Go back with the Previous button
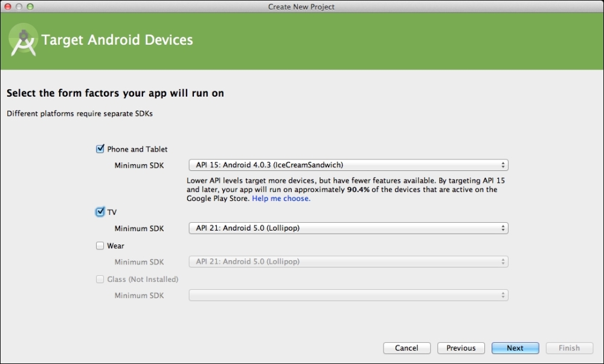Screen dimensions: 604x364 (x=461, y=348)
